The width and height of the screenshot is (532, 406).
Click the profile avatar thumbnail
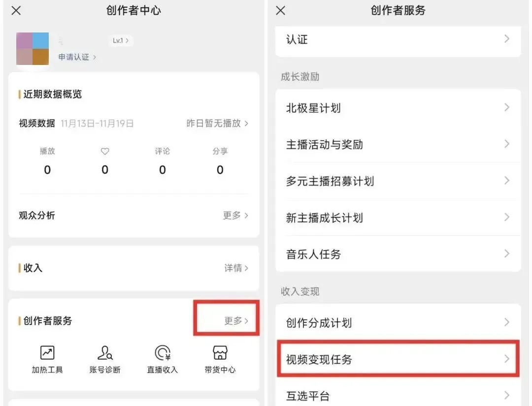33,49
